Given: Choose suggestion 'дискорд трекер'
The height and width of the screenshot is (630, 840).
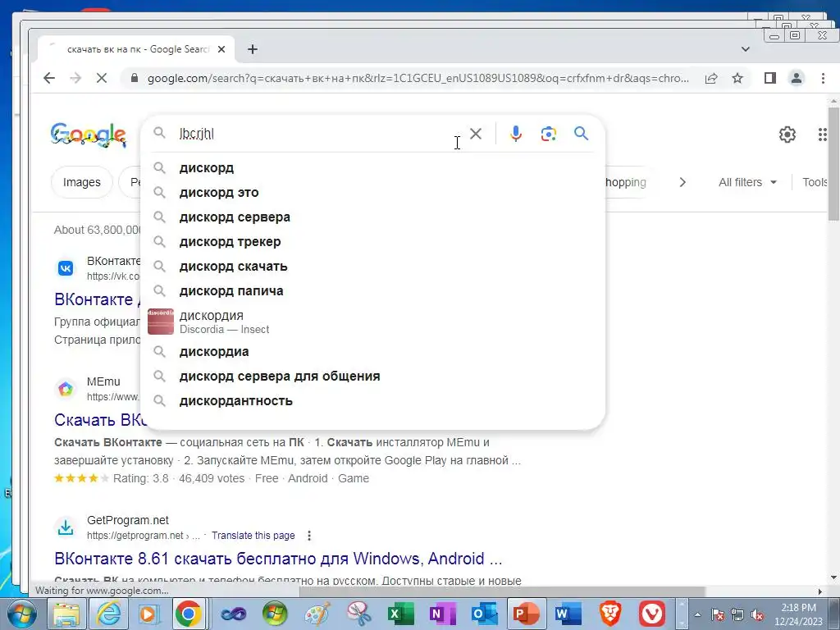Looking at the screenshot, I should pos(373,242).
